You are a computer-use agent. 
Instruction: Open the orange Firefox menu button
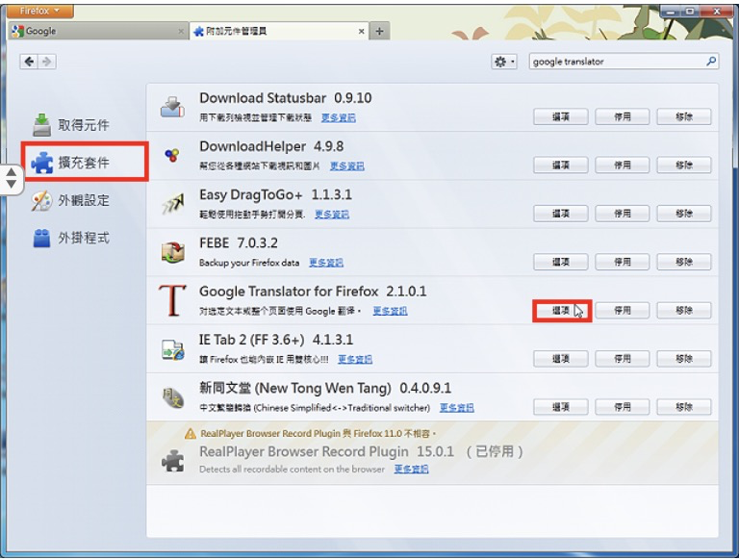point(40,11)
